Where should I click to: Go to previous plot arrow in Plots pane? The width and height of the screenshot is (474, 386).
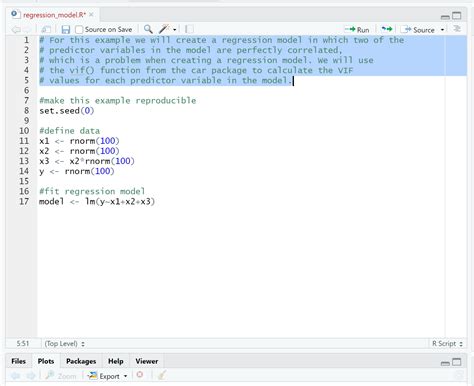[15, 376]
